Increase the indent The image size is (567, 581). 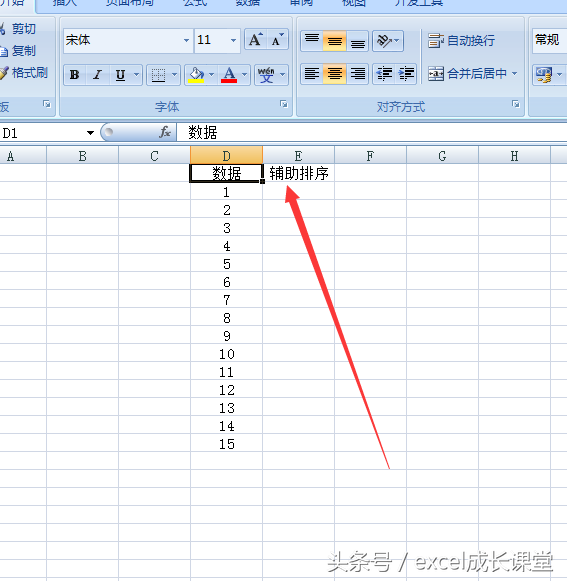[x=406, y=73]
